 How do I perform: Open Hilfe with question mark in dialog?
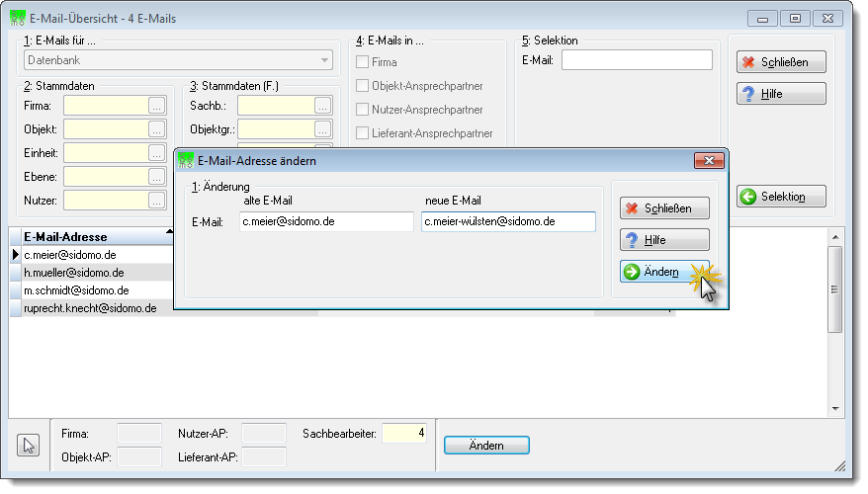664,240
